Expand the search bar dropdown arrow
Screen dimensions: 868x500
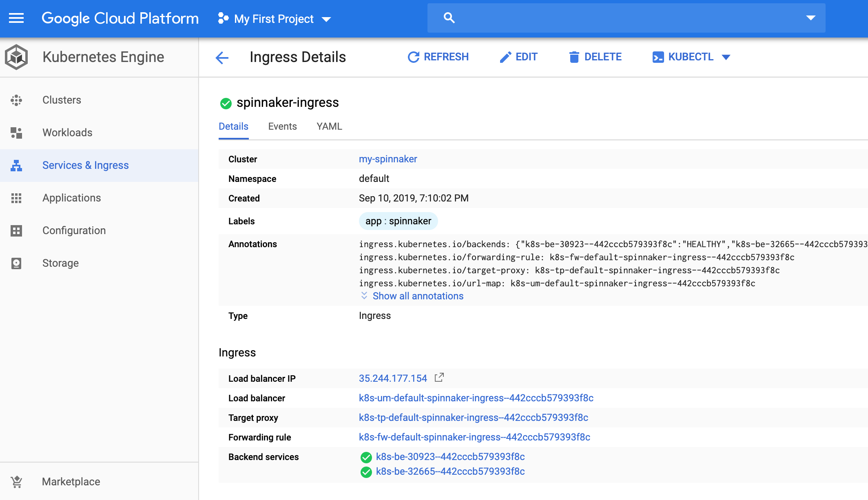tap(810, 18)
